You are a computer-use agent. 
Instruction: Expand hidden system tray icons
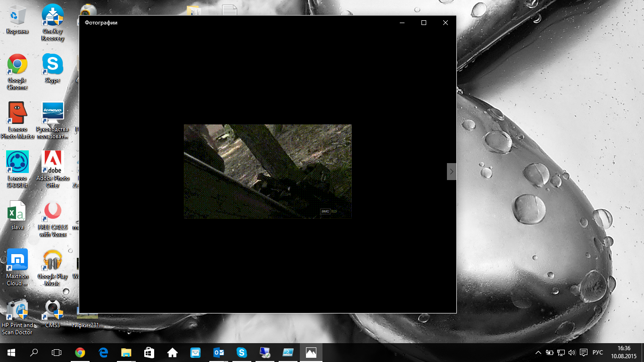(x=538, y=353)
